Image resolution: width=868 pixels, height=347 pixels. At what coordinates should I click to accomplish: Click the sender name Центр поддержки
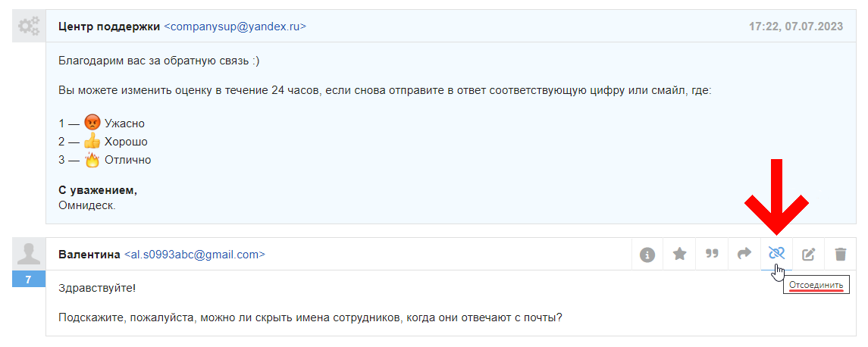pyautogui.click(x=109, y=27)
